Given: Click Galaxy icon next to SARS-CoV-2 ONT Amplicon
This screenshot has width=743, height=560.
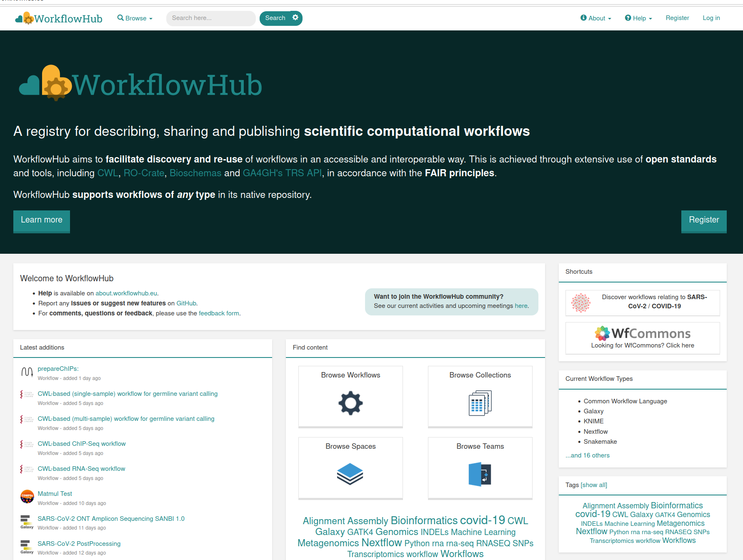Looking at the screenshot, I should (x=27, y=522).
